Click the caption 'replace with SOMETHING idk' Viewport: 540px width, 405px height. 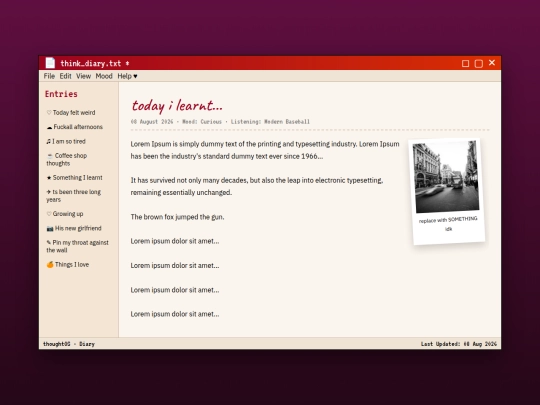pos(448,224)
